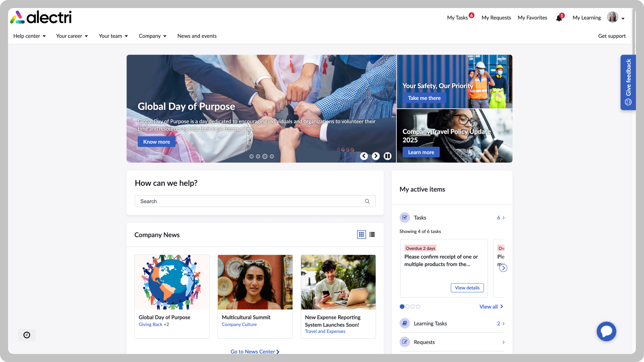Select first carousel slide dot
Image resolution: width=644 pixels, height=362 pixels.
tap(252, 156)
